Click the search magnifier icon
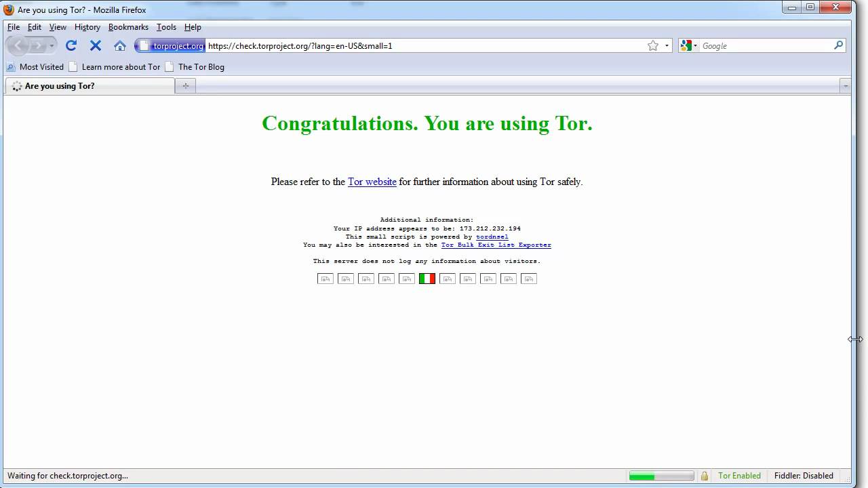 click(839, 45)
